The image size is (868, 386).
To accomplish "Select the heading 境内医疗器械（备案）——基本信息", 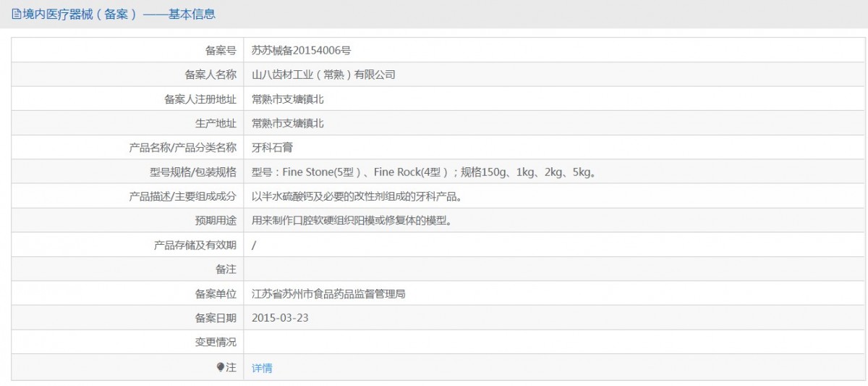I will click(x=118, y=14).
